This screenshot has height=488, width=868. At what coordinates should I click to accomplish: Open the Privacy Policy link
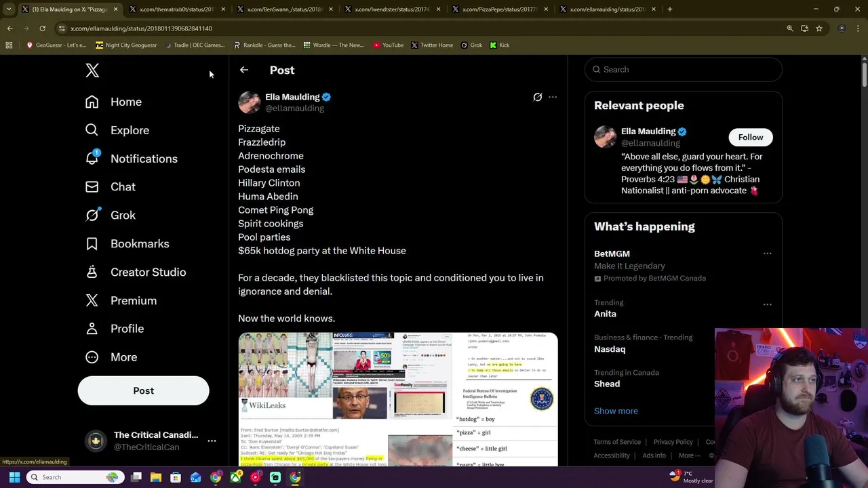coord(673,442)
